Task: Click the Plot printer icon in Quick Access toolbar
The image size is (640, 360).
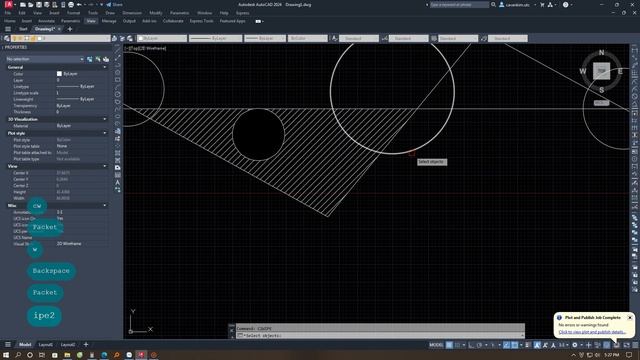Action: click(x=71, y=4)
